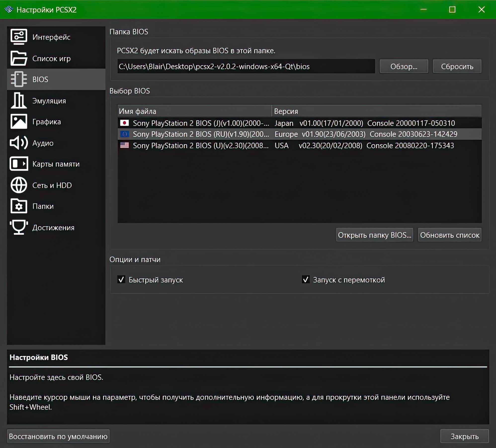Click the USA flag icon in BIOS list

pyautogui.click(x=124, y=145)
